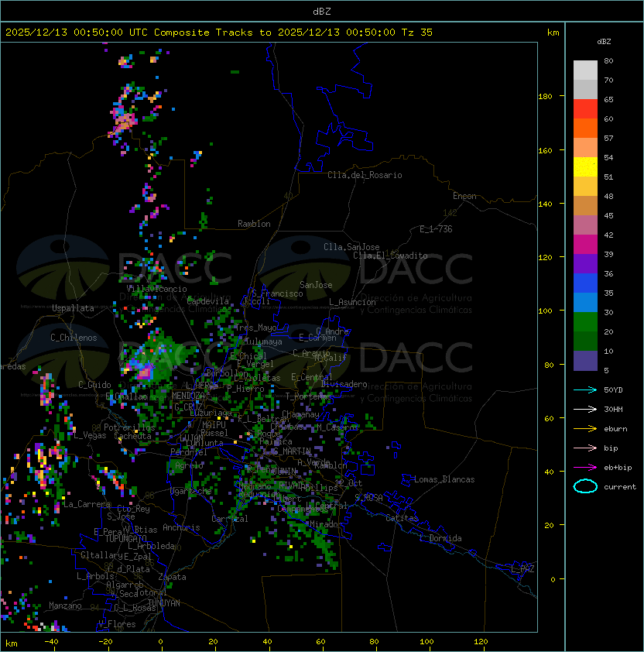Click the L_Asuncion place label

point(352,302)
